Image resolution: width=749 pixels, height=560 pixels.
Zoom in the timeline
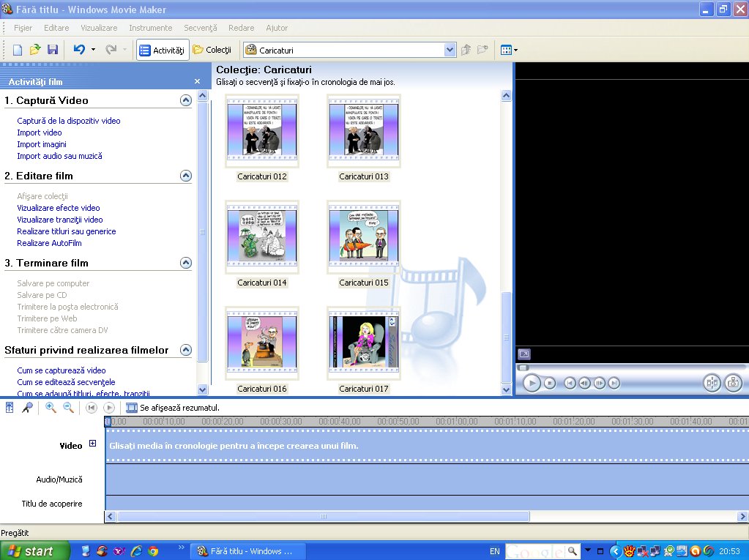(51, 408)
